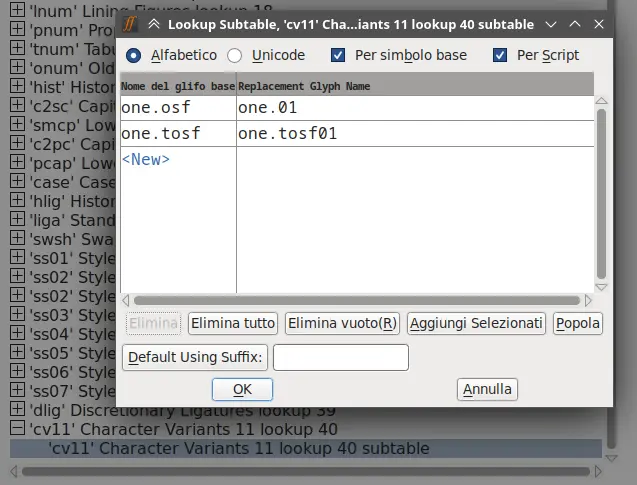Expand the 'swsh' lookup in the background list
Screen dimensions: 637x485
(x=17, y=238)
